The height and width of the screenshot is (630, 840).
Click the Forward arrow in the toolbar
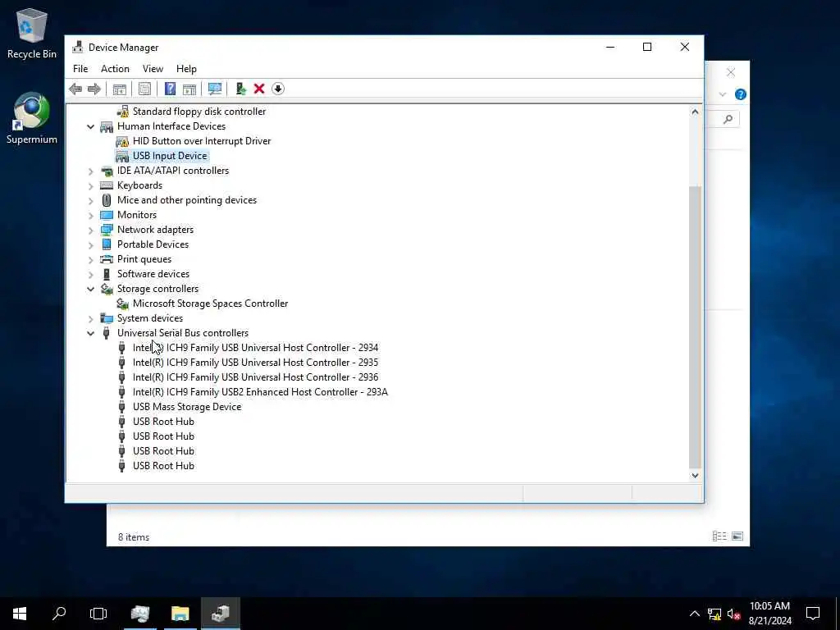coord(94,89)
